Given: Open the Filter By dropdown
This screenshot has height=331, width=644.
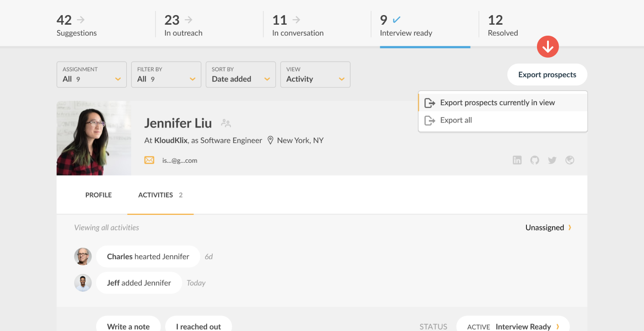Looking at the screenshot, I should coord(166,75).
